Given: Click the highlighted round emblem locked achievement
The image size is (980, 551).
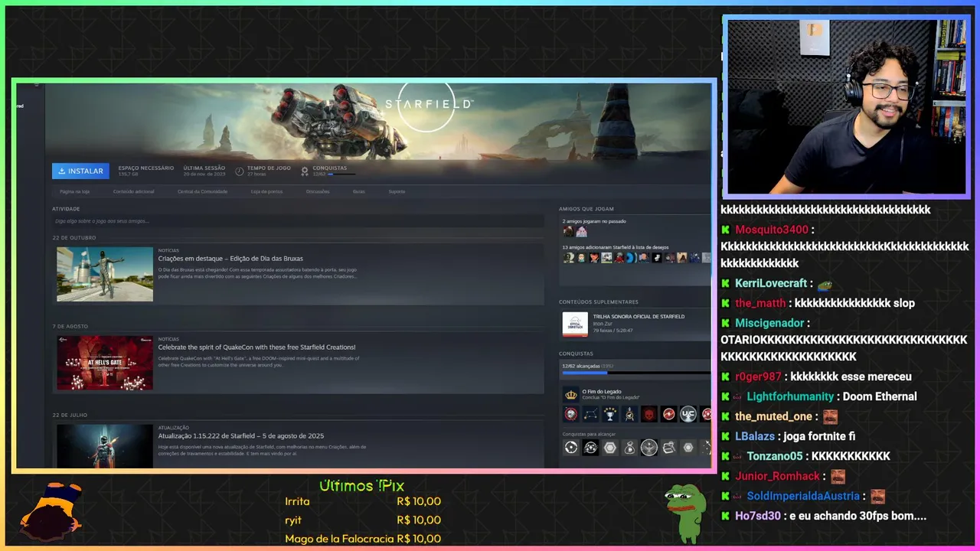Looking at the screenshot, I should coord(649,448).
